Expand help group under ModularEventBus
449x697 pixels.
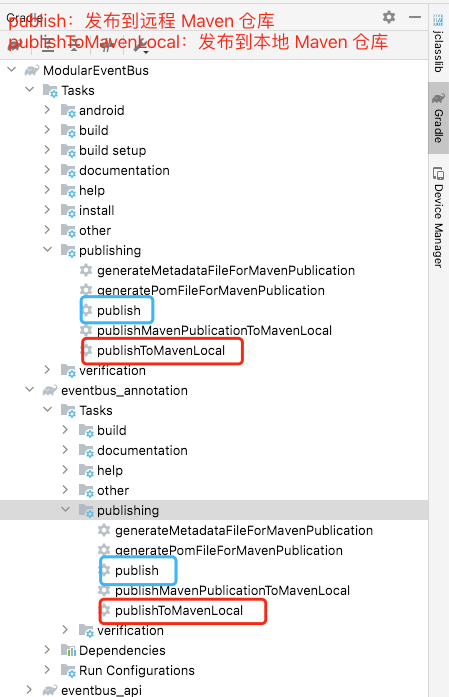coord(48,190)
